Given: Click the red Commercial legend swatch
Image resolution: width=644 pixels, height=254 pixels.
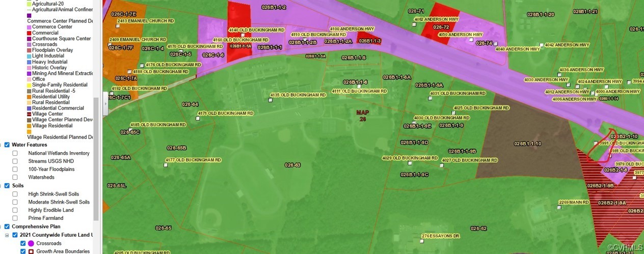Looking at the screenshot, I should point(29,33).
